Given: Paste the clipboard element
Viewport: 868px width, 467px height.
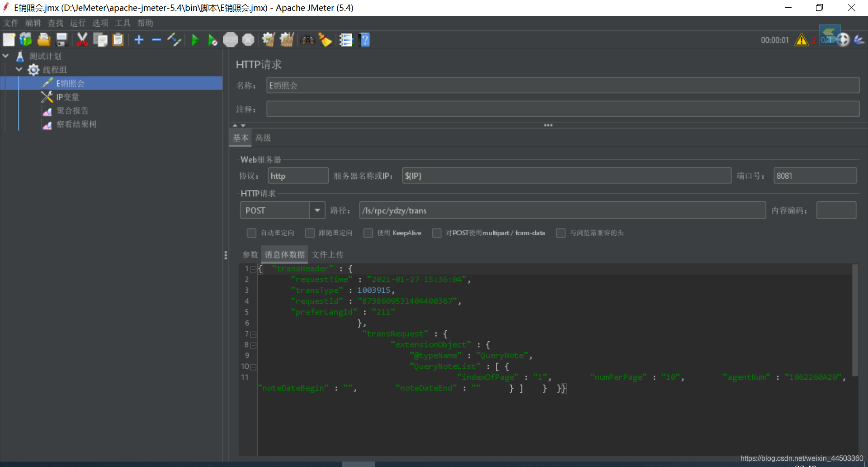Looking at the screenshot, I should click(x=118, y=40).
